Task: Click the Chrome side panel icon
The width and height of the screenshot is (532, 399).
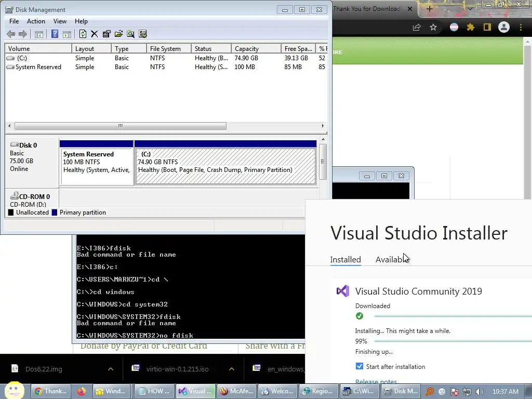Action: (x=487, y=27)
